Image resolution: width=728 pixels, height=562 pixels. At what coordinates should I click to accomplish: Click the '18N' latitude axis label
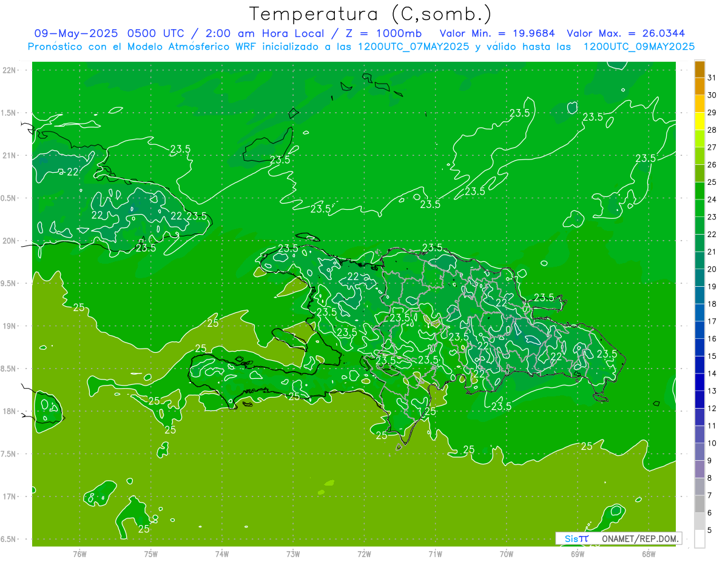[10, 411]
